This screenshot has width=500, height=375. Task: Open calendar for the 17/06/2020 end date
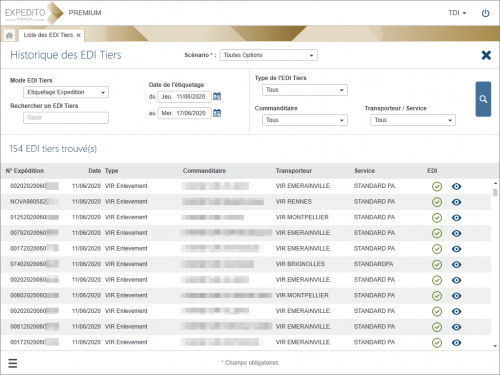point(217,113)
